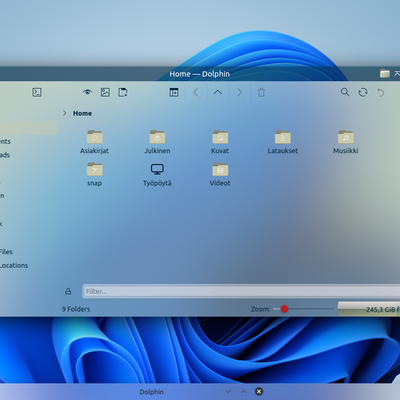Click Home in the breadcrumb path
The width and height of the screenshot is (400, 400).
82,113
